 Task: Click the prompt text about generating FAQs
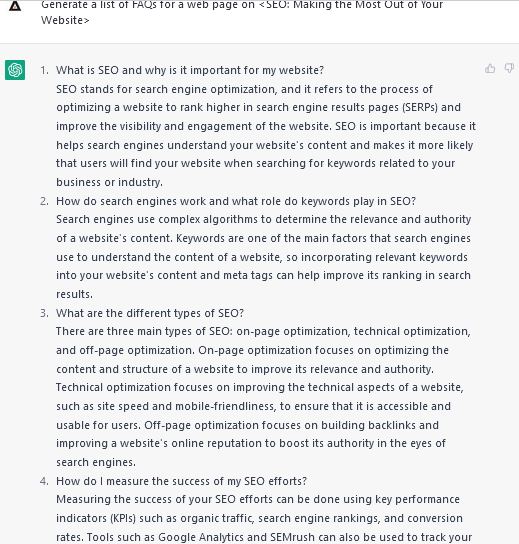coord(242,12)
